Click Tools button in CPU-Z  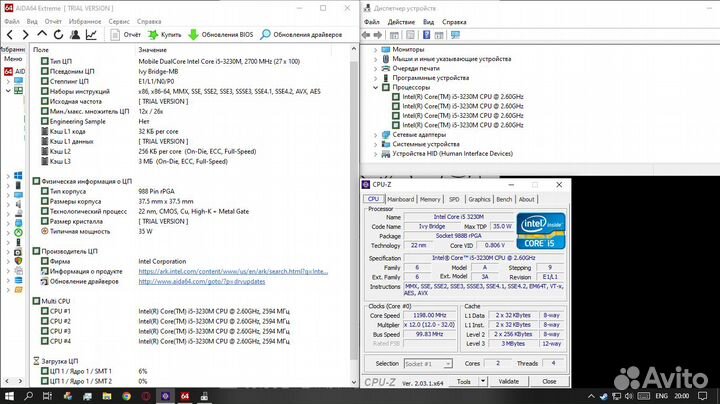click(x=464, y=382)
